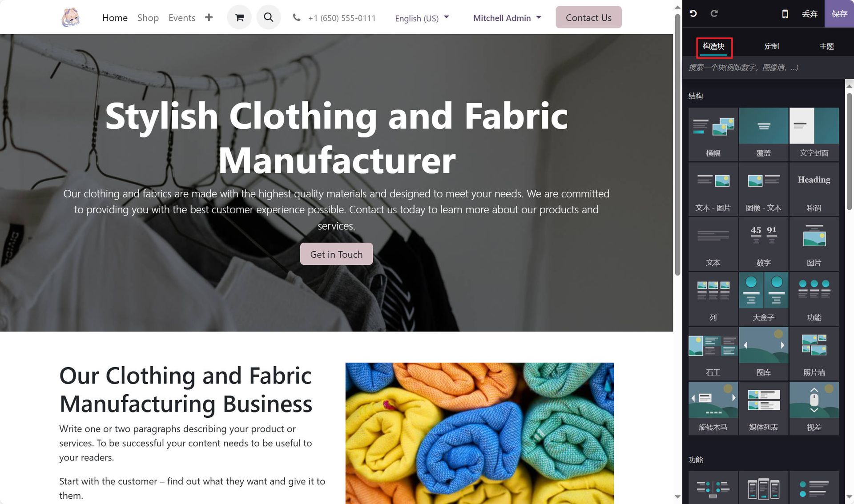Open the shopping cart icon
The width and height of the screenshot is (854, 504).
(239, 17)
